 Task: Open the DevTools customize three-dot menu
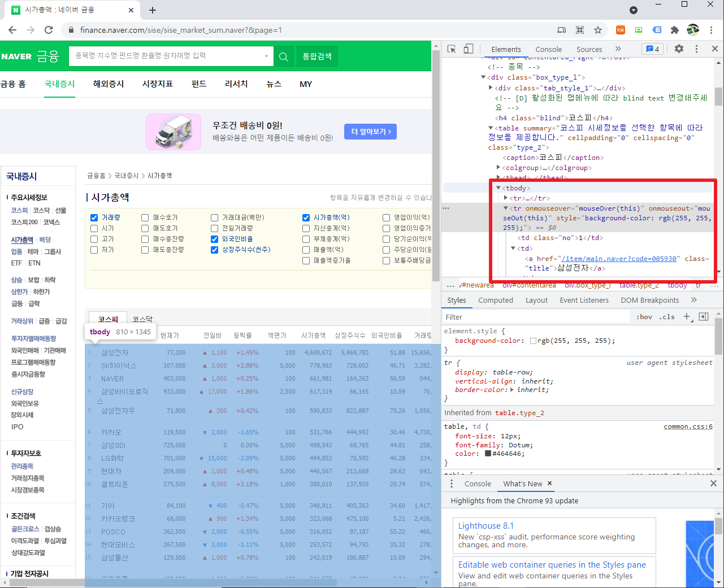click(x=696, y=49)
